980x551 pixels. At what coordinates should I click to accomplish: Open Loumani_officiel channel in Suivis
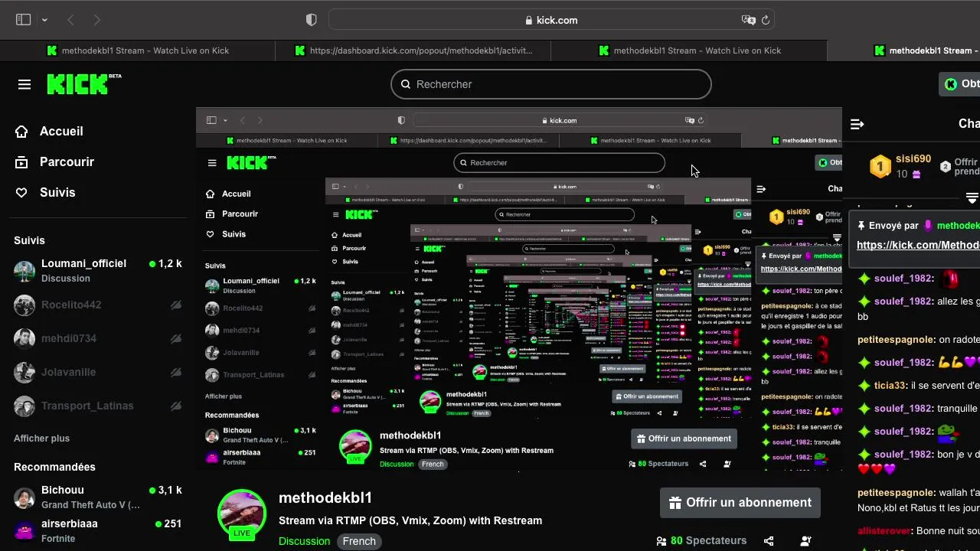(x=98, y=271)
